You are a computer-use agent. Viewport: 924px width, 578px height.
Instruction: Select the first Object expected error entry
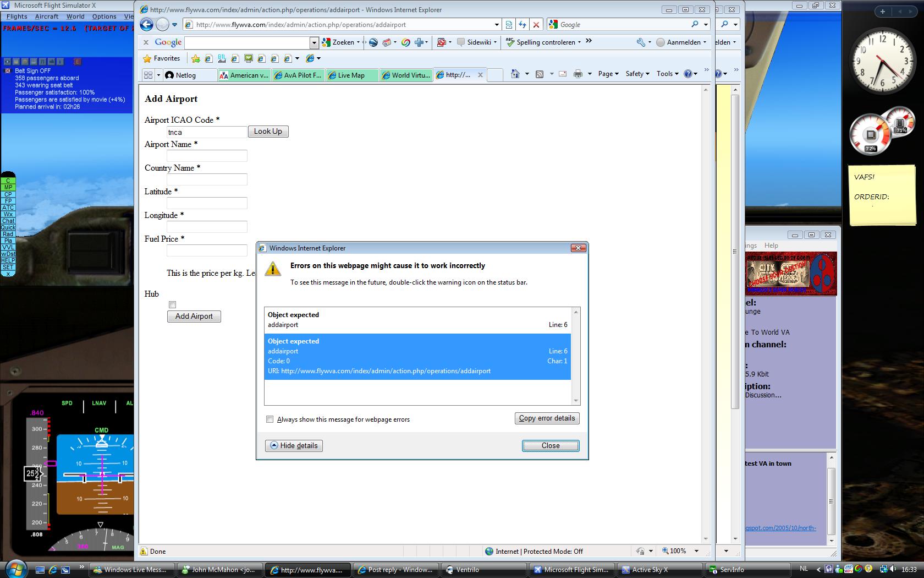417,320
